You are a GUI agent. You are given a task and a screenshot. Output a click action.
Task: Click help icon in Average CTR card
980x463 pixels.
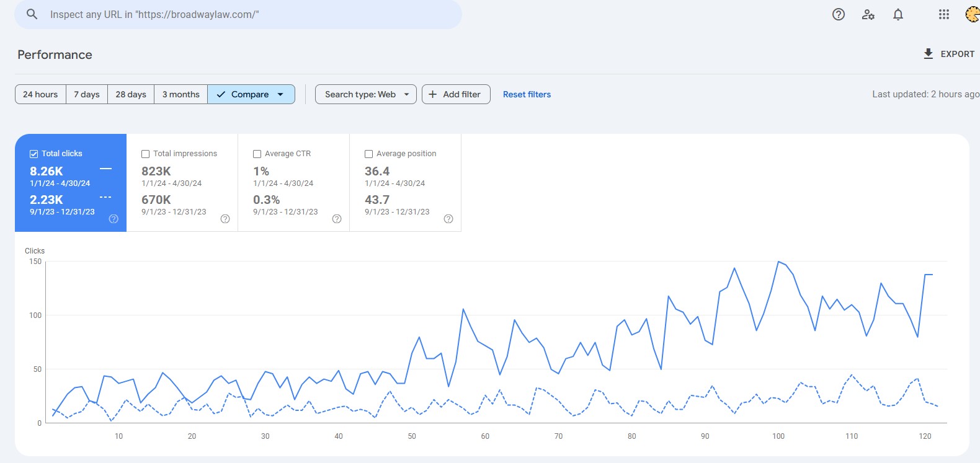point(337,219)
